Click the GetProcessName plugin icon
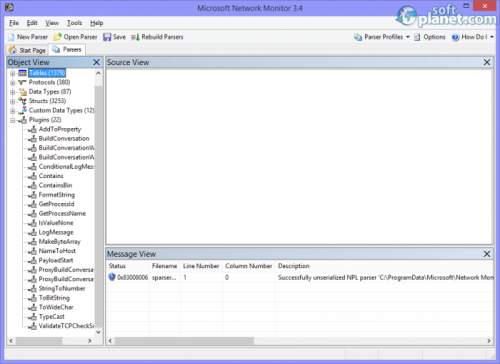The image size is (500, 364). [x=32, y=214]
